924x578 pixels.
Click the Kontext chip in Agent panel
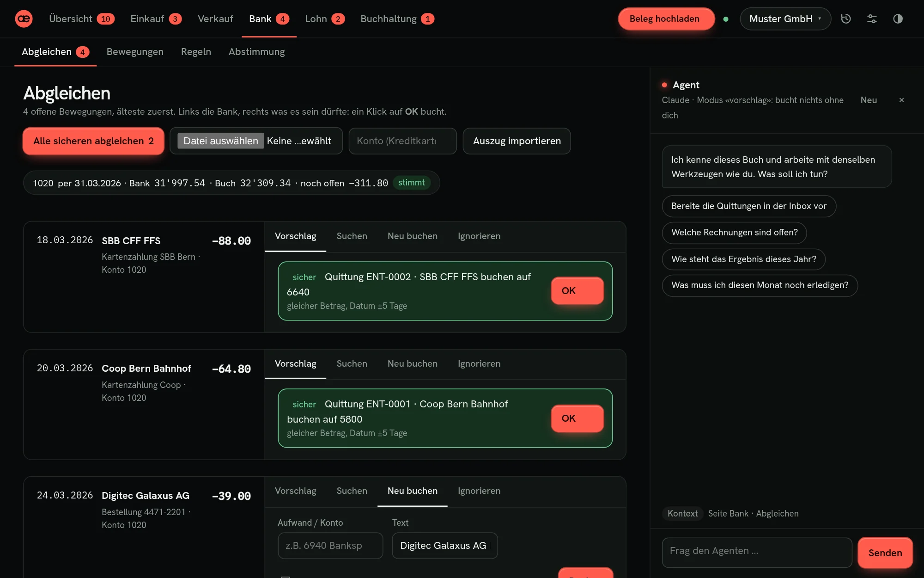click(x=682, y=513)
